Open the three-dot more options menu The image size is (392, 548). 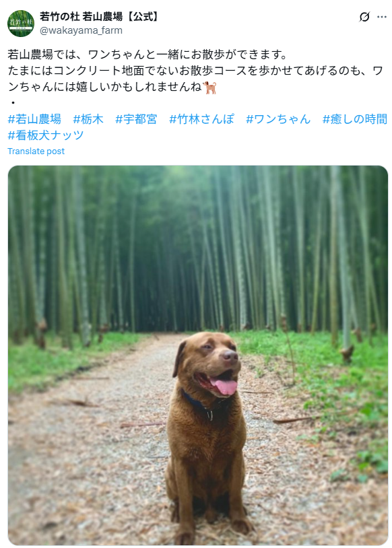click(382, 17)
